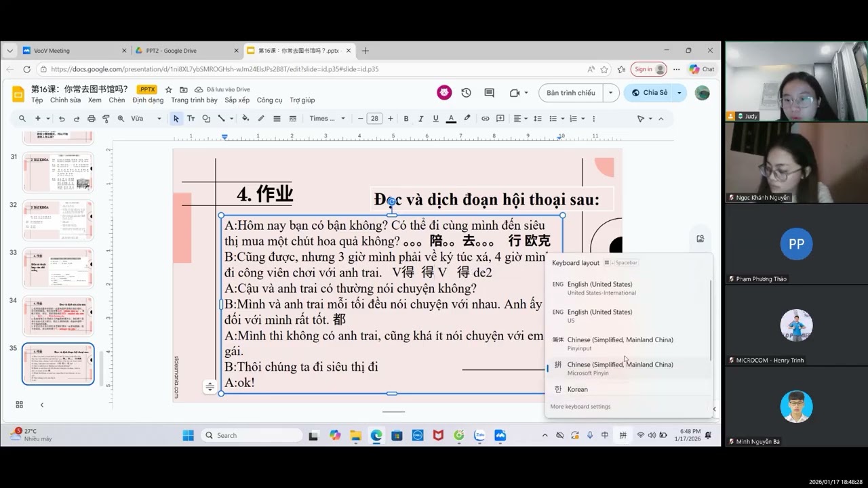Open Windows Start menu
The width and height of the screenshot is (868, 488).
188,435
